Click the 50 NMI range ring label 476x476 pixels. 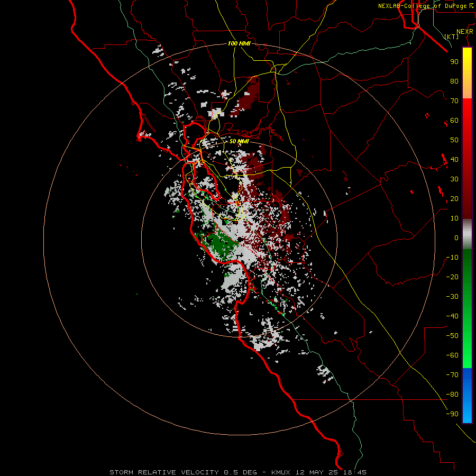point(239,141)
